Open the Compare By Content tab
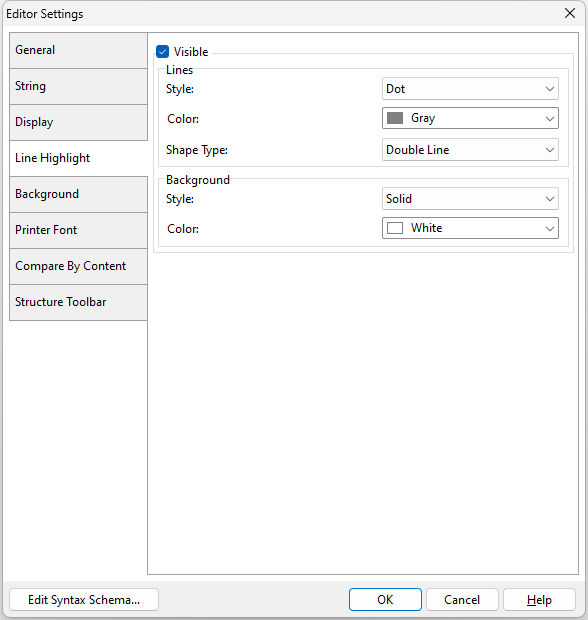 click(78, 267)
